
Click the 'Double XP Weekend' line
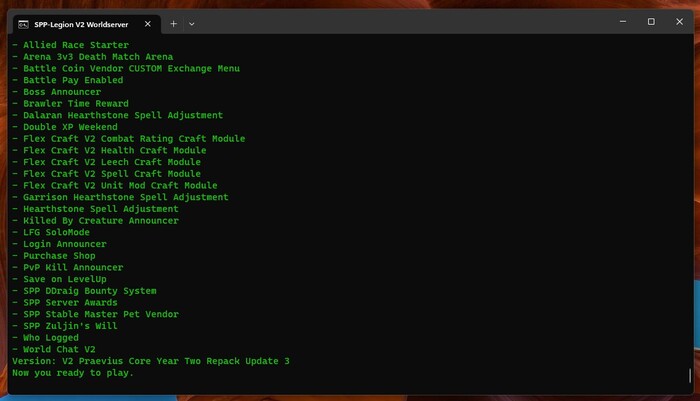tap(65, 127)
